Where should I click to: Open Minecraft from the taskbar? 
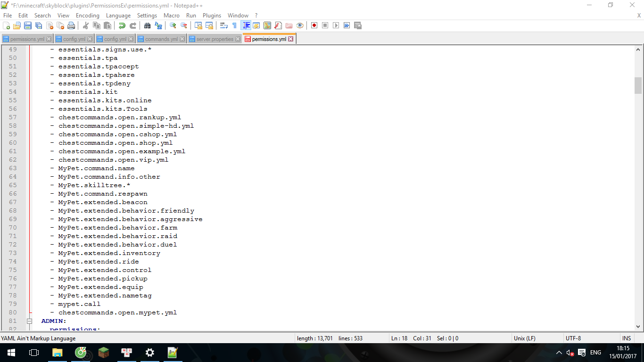point(104,353)
